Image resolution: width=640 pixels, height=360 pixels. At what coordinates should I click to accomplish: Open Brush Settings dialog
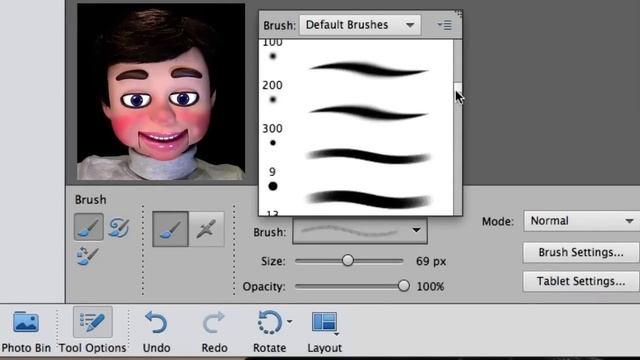click(580, 253)
